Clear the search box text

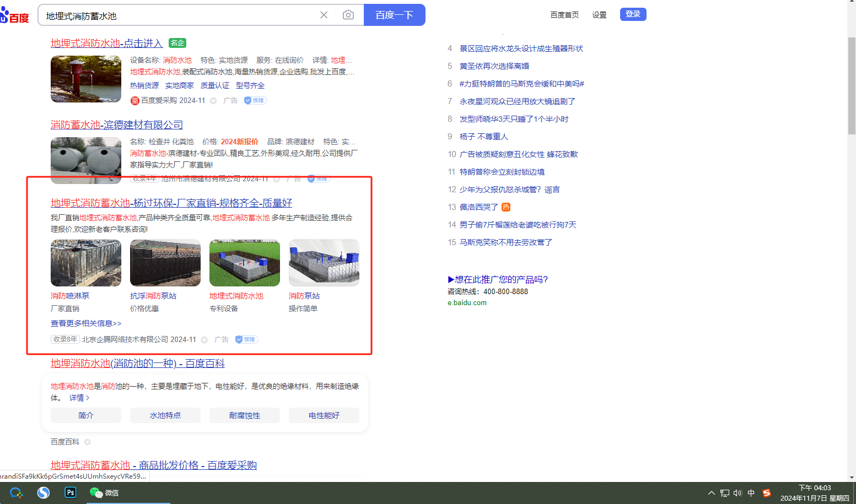(324, 15)
